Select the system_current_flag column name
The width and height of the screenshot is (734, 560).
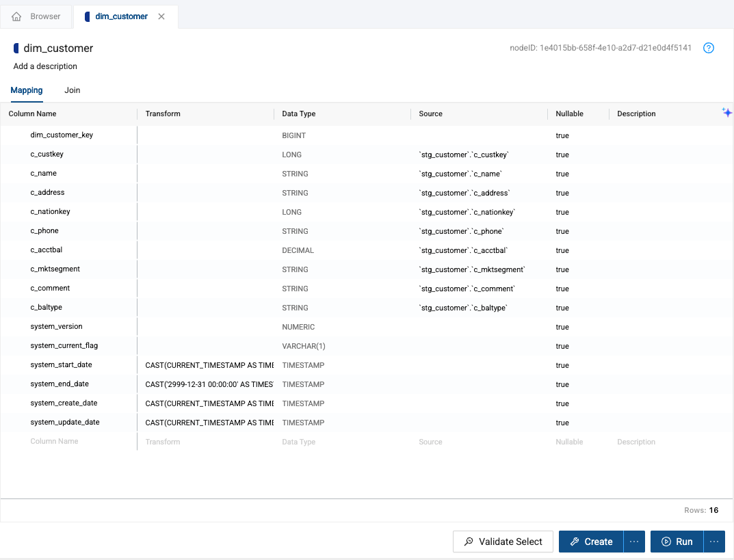click(64, 346)
